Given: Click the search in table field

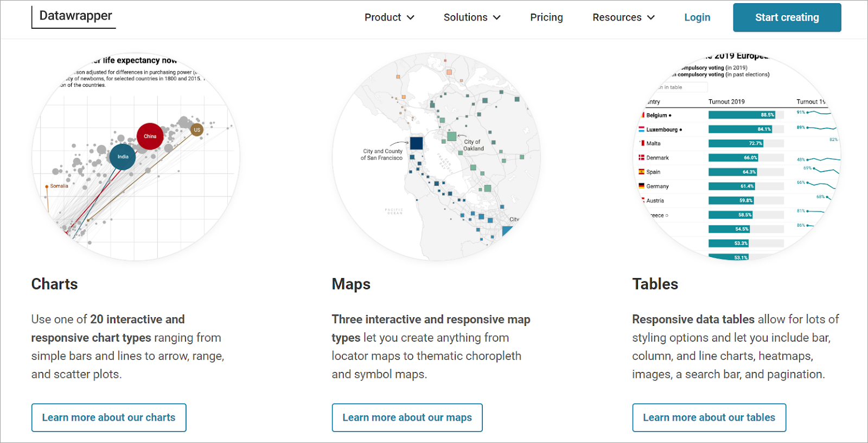Looking at the screenshot, I should click(x=678, y=87).
